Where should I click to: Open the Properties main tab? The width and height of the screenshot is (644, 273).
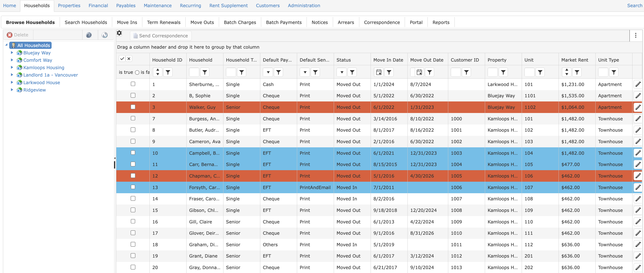point(69,6)
